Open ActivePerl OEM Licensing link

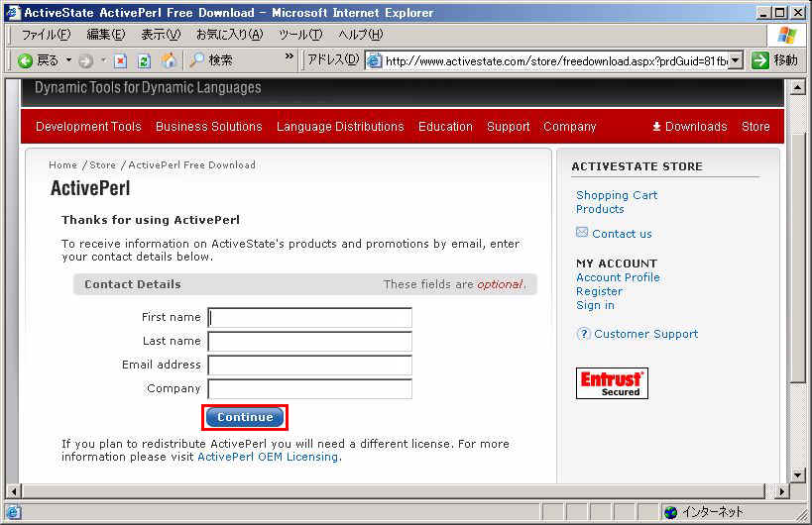click(x=268, y=457)
